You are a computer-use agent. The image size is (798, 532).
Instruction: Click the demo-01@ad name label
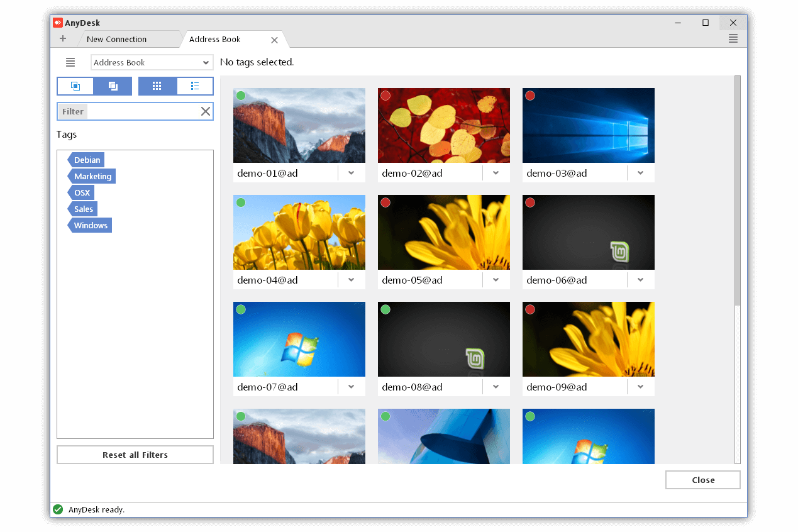click(267, 173)
